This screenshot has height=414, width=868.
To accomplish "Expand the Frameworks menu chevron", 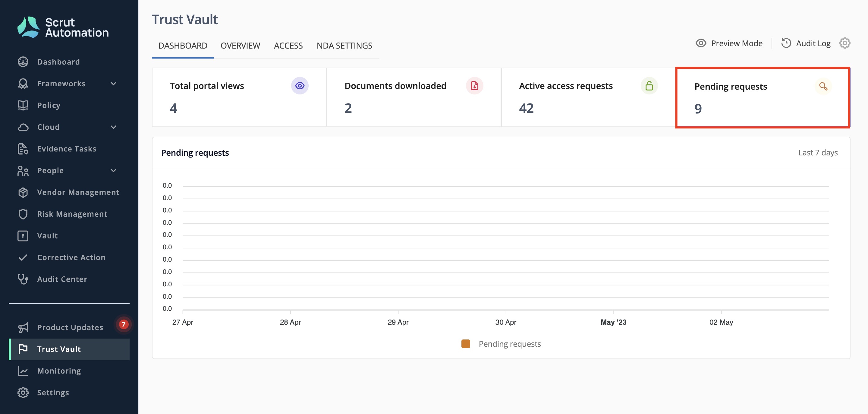I will [114, 84].
